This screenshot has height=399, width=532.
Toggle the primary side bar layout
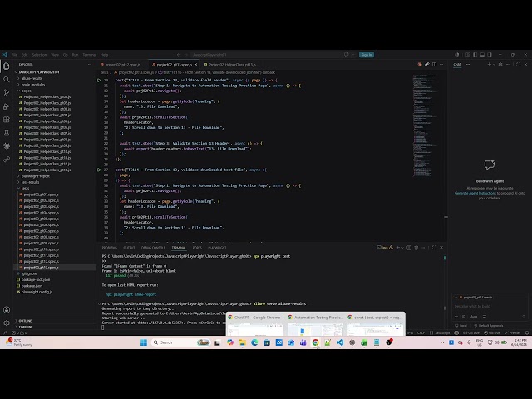475,55
